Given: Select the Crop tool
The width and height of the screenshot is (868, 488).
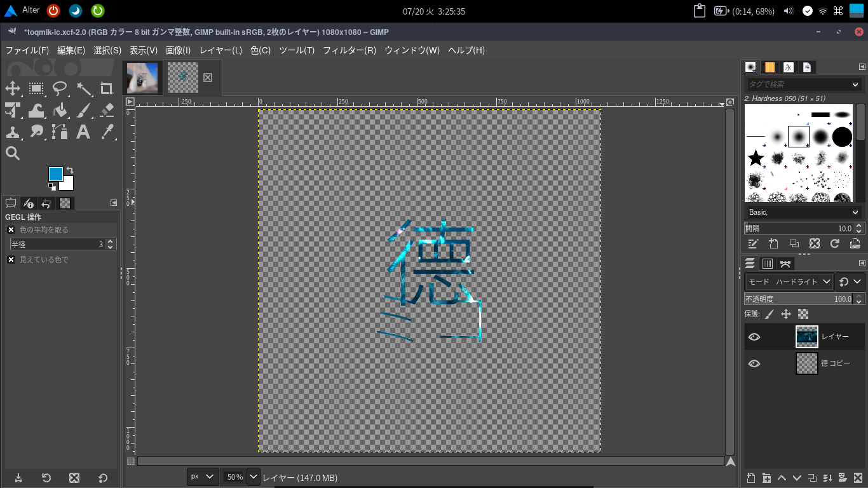Looking at the screenshot, I should (107, 88).
